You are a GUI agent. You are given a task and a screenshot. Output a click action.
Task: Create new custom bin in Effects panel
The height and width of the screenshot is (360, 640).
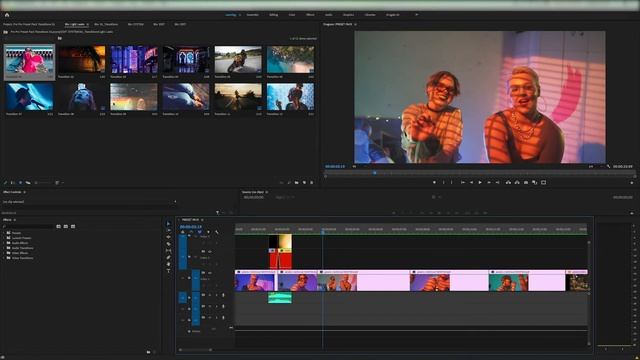click(149, 351)
